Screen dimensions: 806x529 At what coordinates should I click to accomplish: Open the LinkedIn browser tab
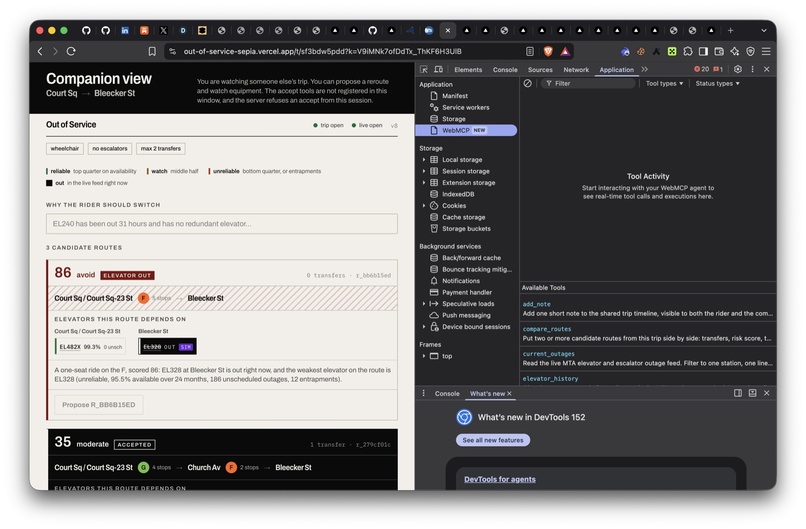[x=125, y=30]
